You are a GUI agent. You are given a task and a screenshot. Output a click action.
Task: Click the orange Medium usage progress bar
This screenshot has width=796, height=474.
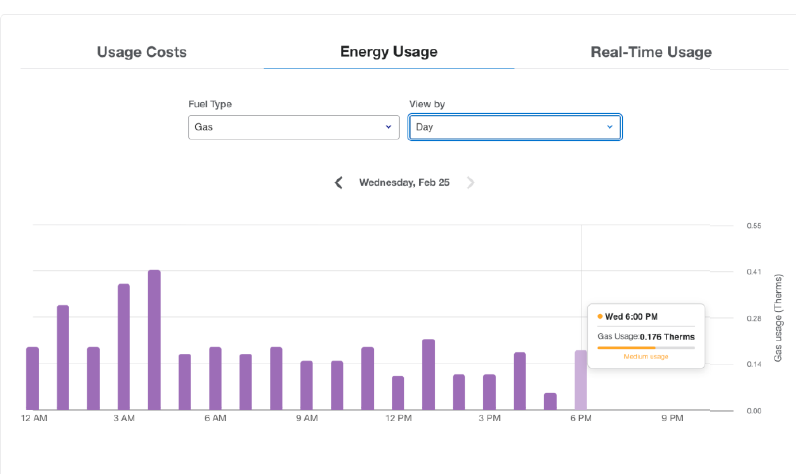(x=646, y=348)
